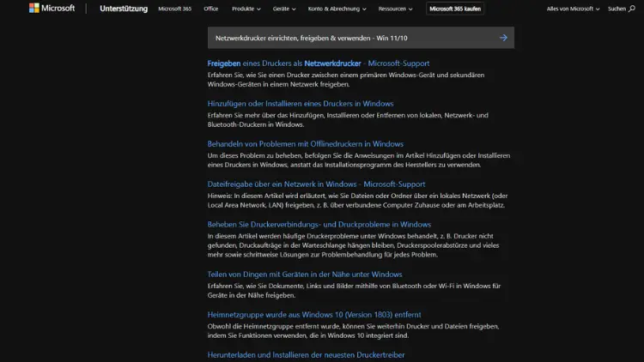644x362 pixels.
Task: Click text 'Bluetooth-Druckern in Windows.'
Action: 256,124
